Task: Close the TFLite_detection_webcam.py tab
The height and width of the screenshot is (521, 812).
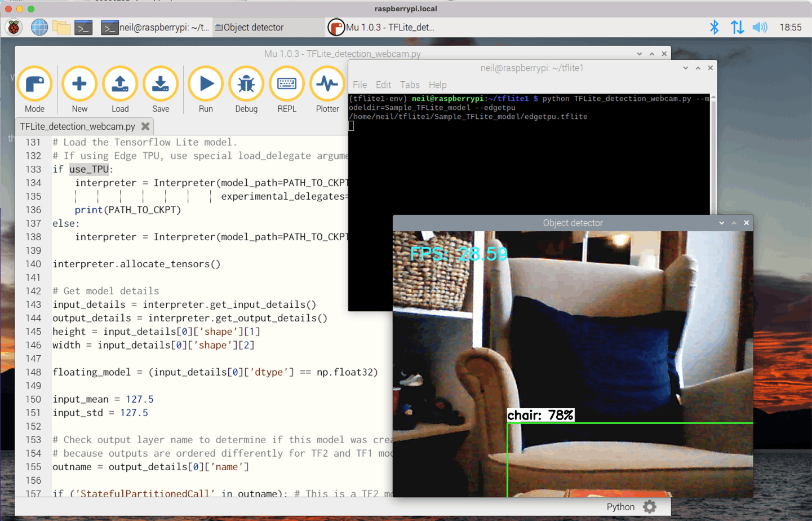Action: tap(145, 126)
